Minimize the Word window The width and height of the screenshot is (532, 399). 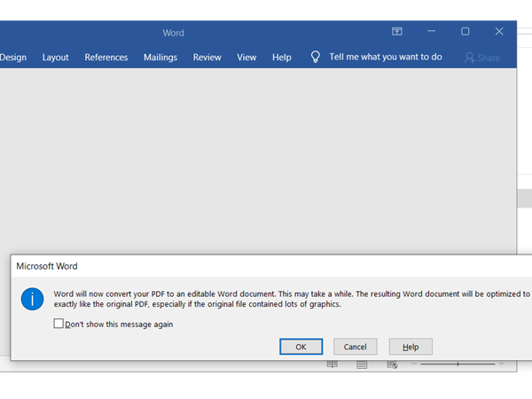pos(431,31)
